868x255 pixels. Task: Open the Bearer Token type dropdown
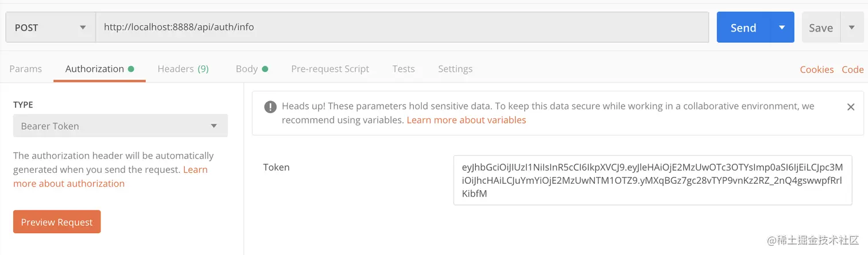click(x=120, y=126)
